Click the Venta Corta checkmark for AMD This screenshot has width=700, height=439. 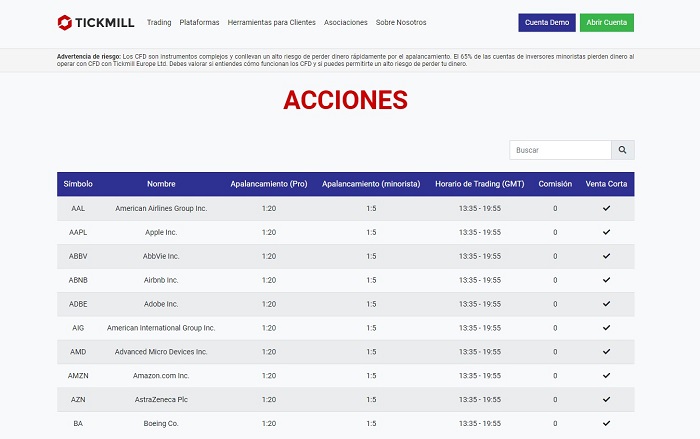pos(606,351)
